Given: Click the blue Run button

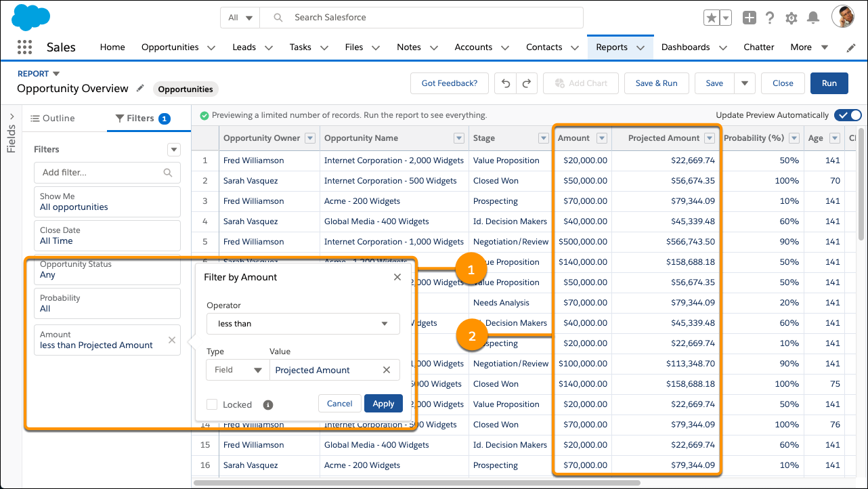Looking at the screenshot, I should (829, 83).
